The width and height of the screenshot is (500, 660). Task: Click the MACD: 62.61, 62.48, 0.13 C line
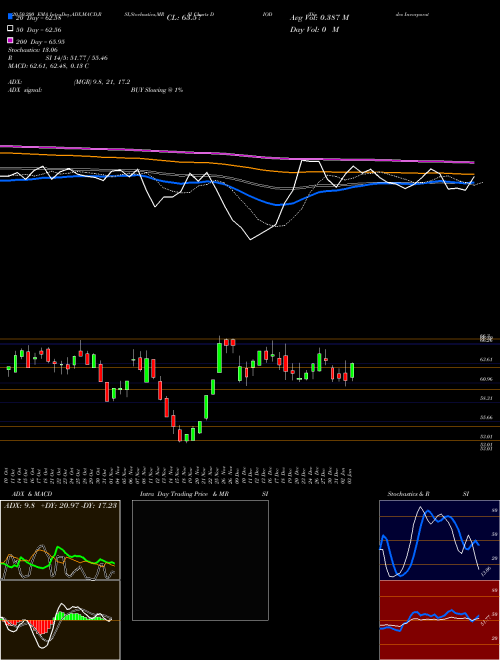click(x=48, y=66)
